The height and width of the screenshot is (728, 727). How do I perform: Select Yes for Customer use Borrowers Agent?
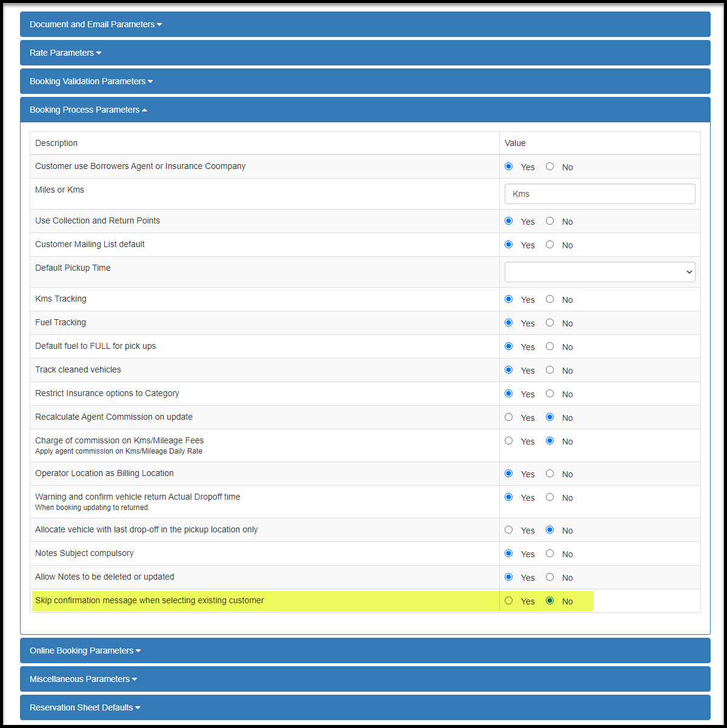tap(508, 166)
